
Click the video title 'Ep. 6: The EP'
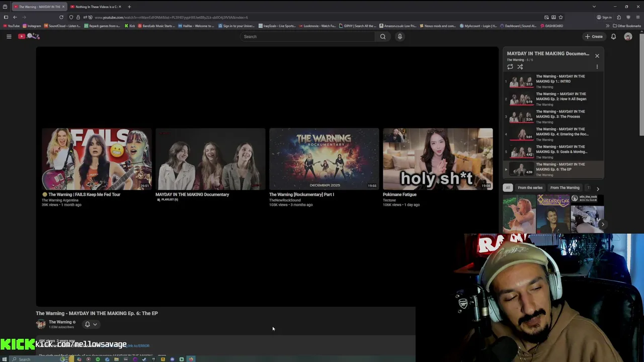pyautogui.click(x=97, y=313)
